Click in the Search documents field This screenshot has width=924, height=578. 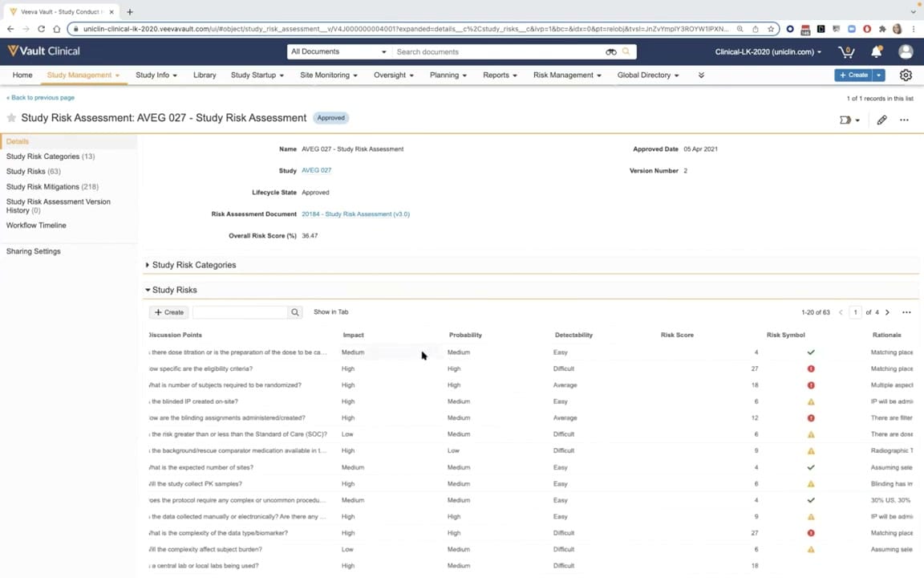(498, 52)
